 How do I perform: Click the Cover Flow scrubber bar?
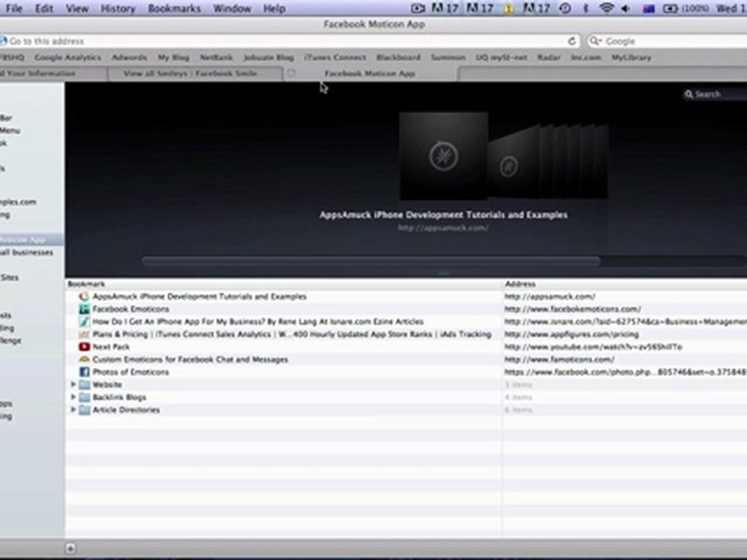coord(371,261)
